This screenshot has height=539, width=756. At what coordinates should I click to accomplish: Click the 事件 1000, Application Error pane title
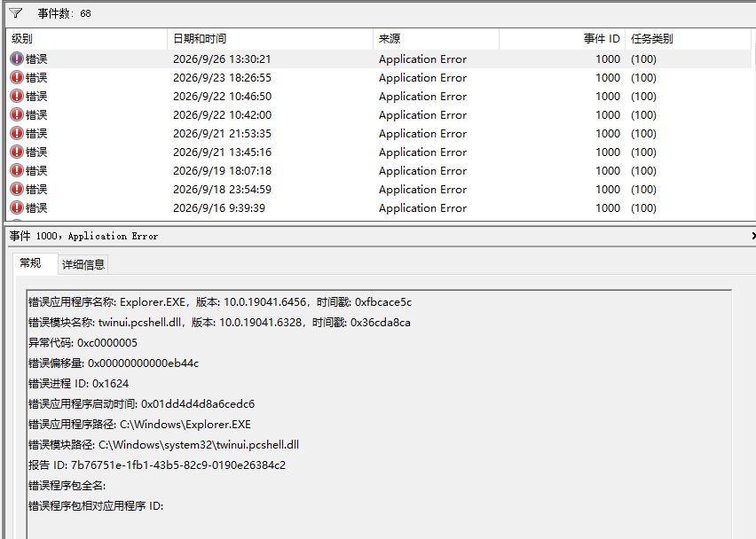[x=84, y=236]
